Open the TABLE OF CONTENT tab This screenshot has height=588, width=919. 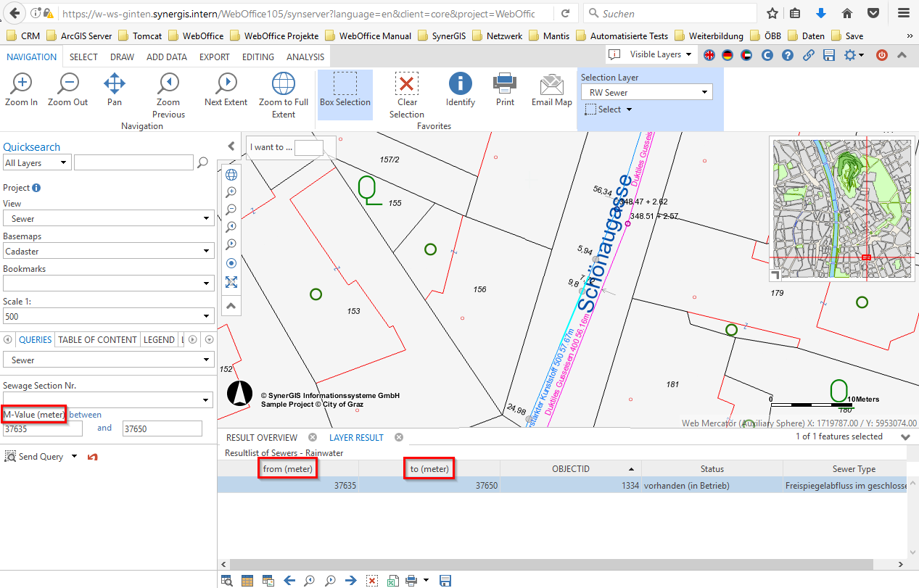[x=97, y=339]
